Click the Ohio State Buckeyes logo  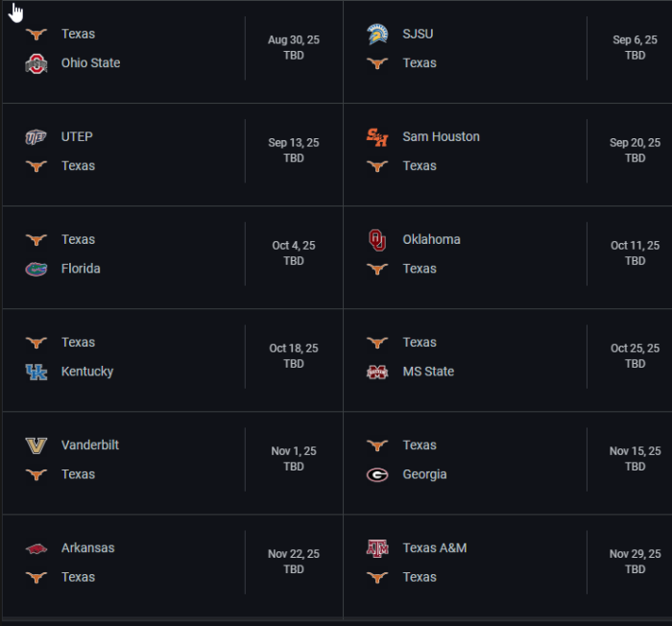(36, 63)
